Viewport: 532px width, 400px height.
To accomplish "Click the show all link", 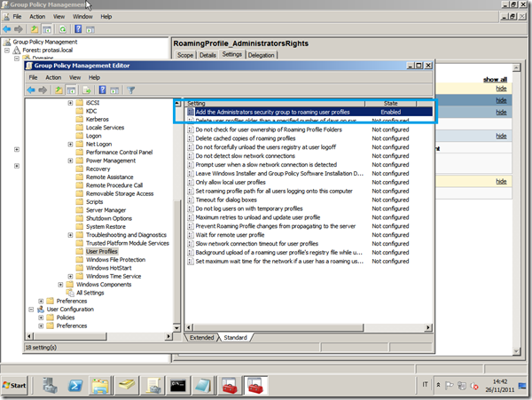I will tap(495, 80).
